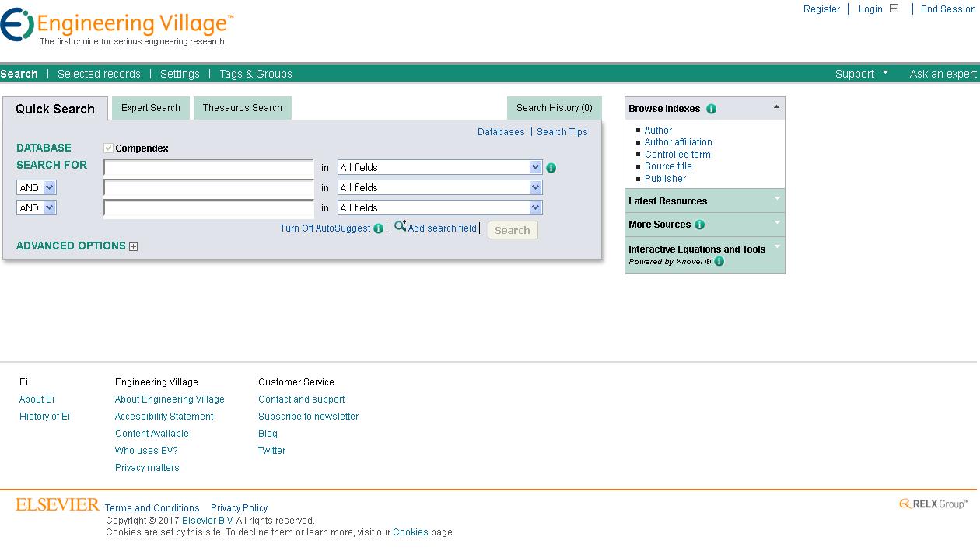Open Content Available link
This screenshot has width=980, height=551.
(x=152, y=434)
